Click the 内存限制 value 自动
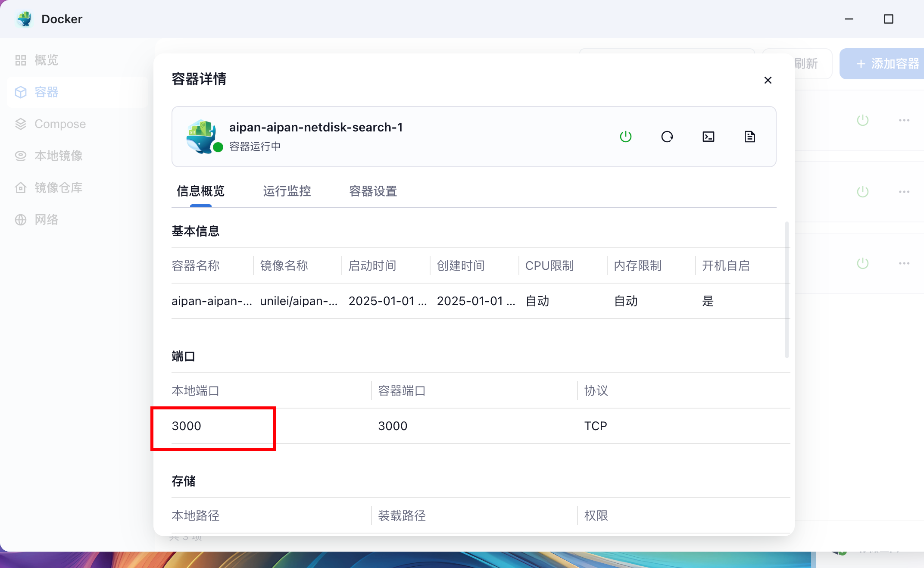The height and width of the screenshot is (568, 924). point(626,301)
